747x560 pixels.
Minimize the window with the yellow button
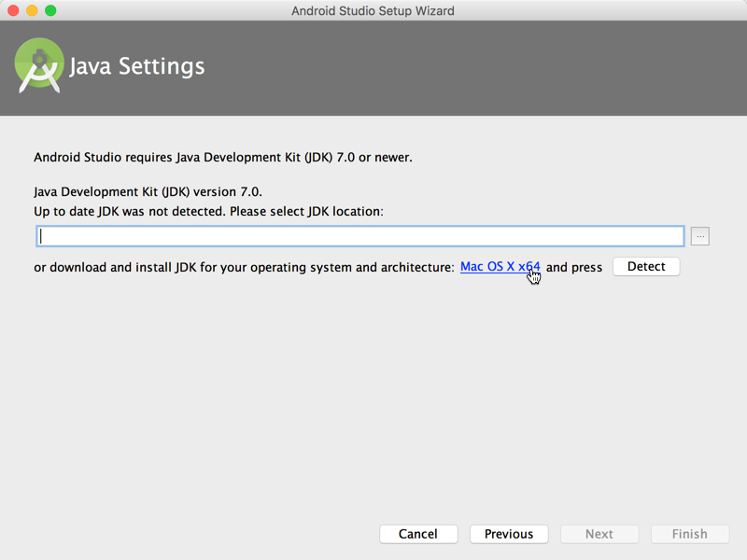pyautogui.click(x=32, y=11)
